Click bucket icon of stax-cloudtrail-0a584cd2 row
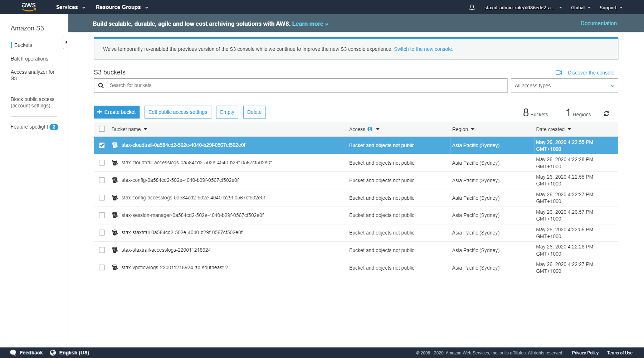The height and width of the screenshot is (358, 644). pyautogui.click(x=115, y=145)
